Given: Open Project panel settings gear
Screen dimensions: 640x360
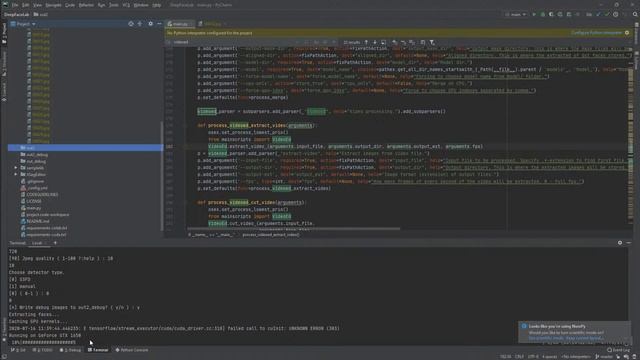Looking at the screenshot, I should 151,24.
